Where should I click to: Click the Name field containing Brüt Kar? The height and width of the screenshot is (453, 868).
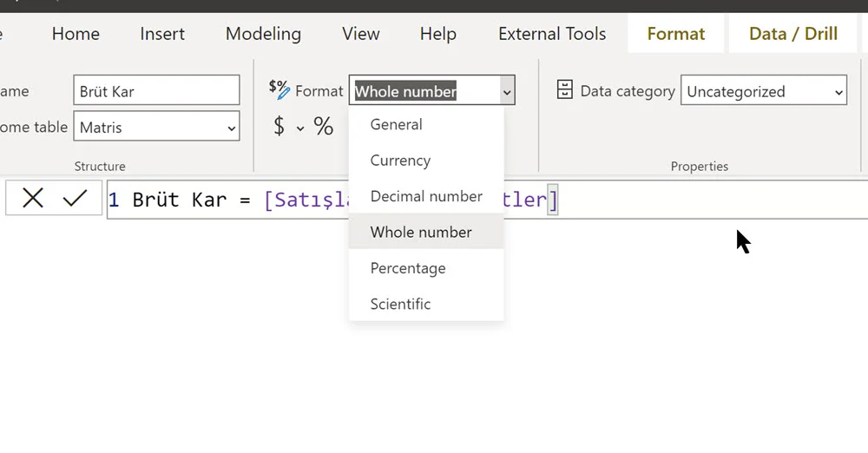tap(156, 90)
